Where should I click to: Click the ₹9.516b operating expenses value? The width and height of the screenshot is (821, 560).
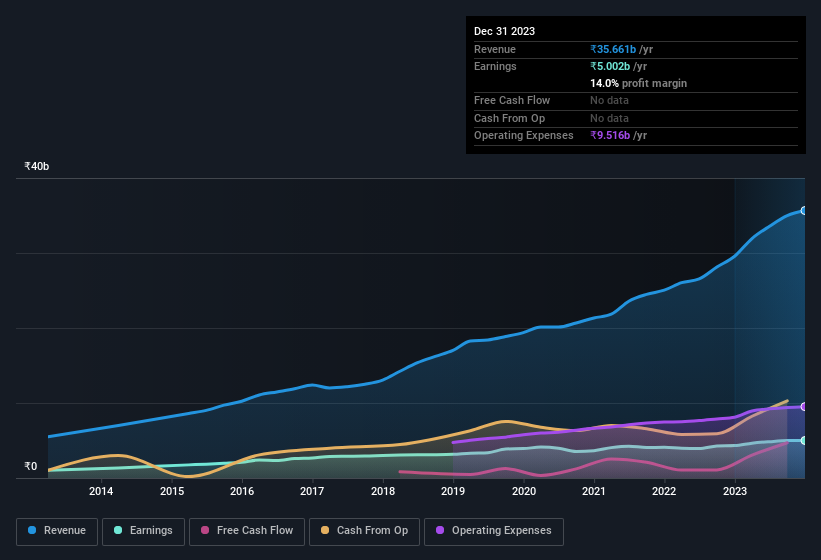point(612,135)
